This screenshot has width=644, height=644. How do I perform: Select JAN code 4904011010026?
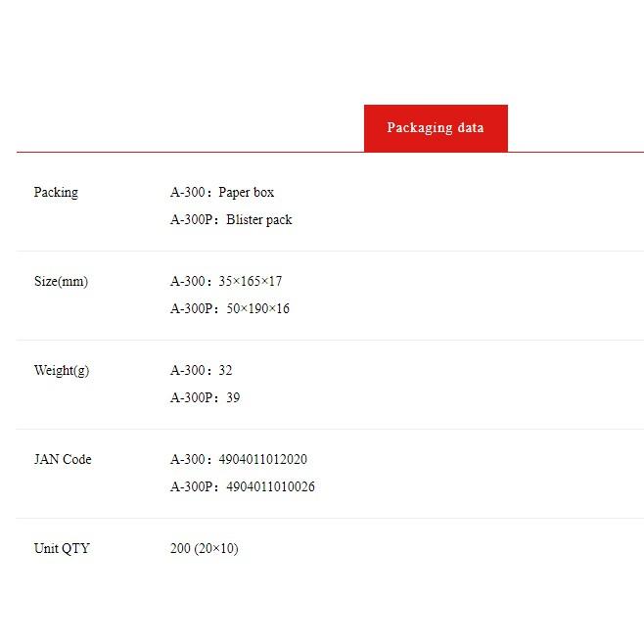(271, 486)
